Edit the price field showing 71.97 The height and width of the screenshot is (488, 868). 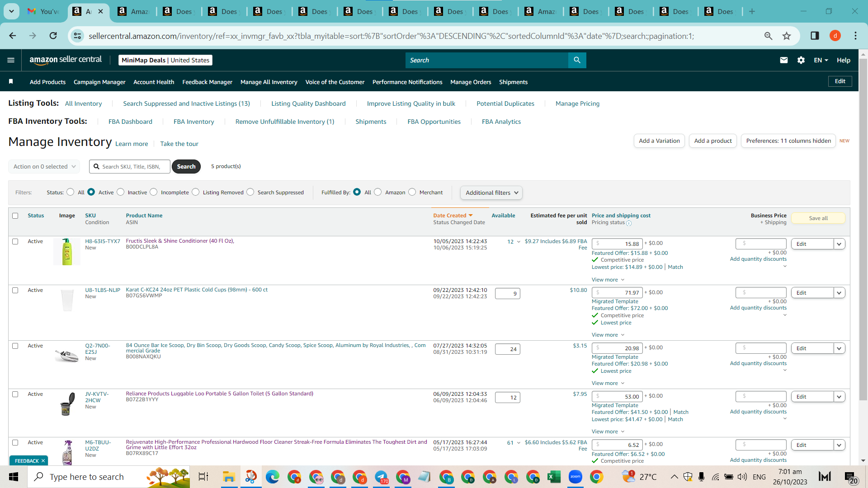point(617,293)
